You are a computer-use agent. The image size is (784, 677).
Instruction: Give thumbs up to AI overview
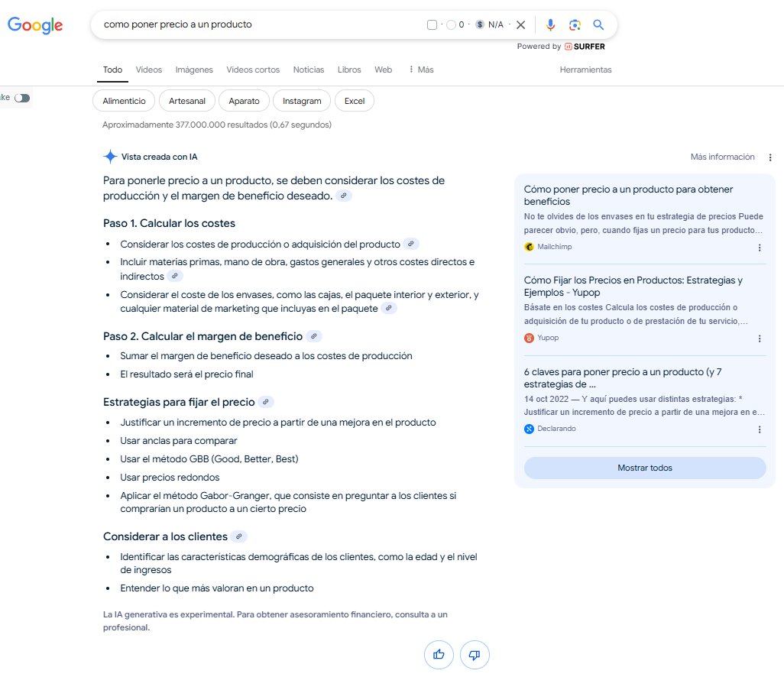(x=439, y=655)
